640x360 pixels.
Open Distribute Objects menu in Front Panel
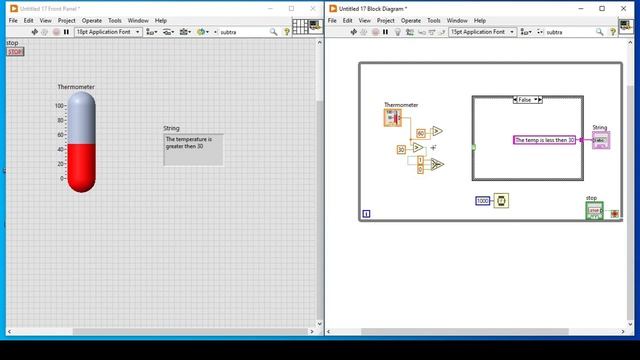click(x=169, y=32)
